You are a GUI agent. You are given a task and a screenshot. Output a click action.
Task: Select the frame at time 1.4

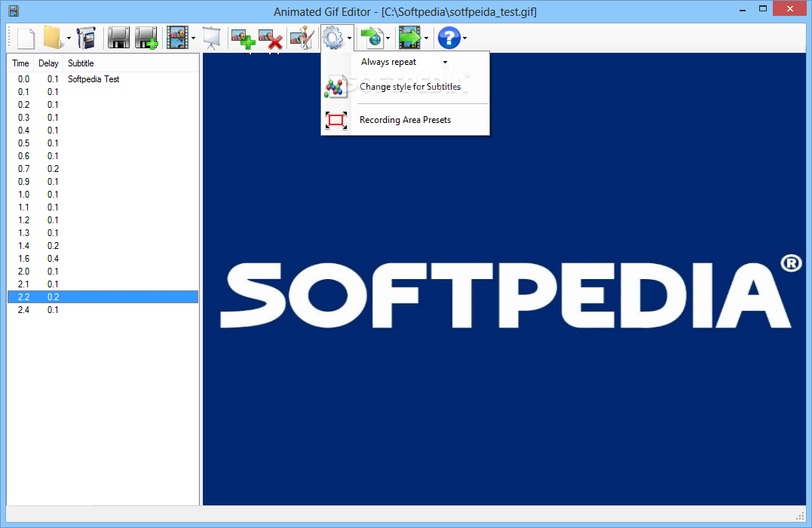(103, 246)
